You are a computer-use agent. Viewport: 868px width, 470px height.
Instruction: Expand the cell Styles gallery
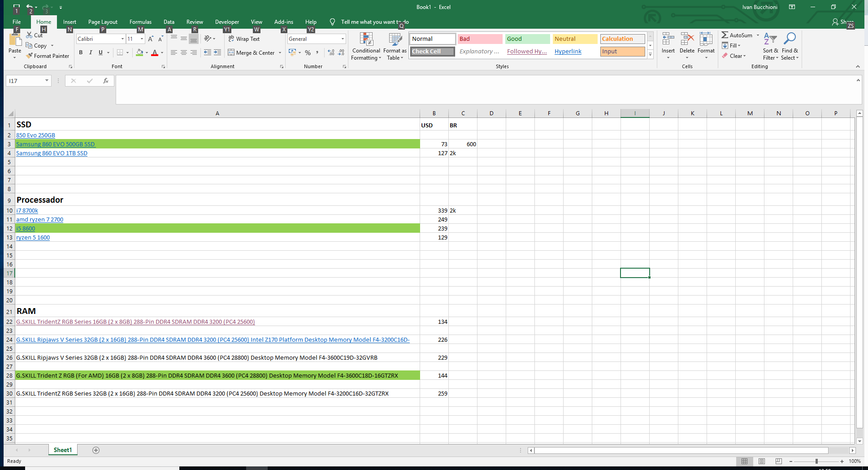click(x=650, y=54)
